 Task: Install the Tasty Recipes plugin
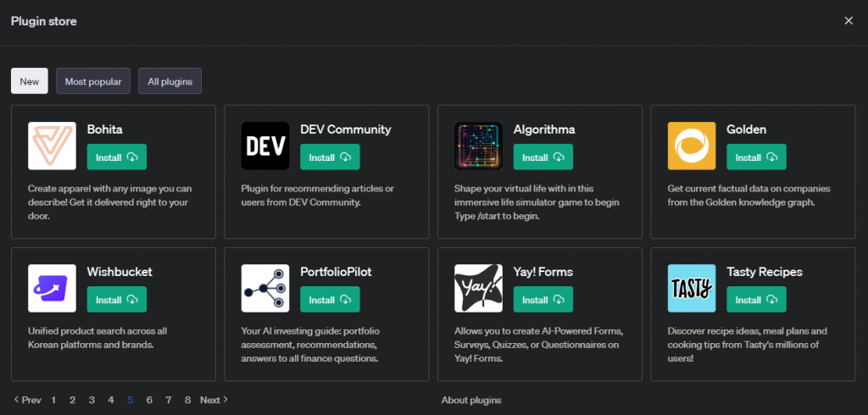[756, 300]
